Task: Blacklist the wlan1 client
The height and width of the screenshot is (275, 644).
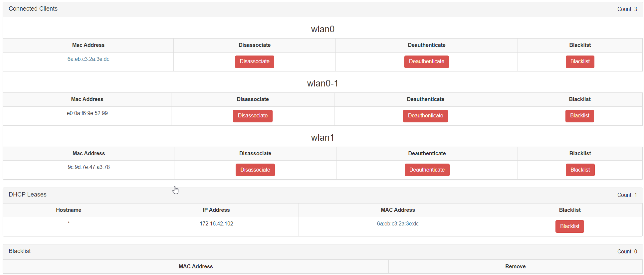Action: coord(580,170)
